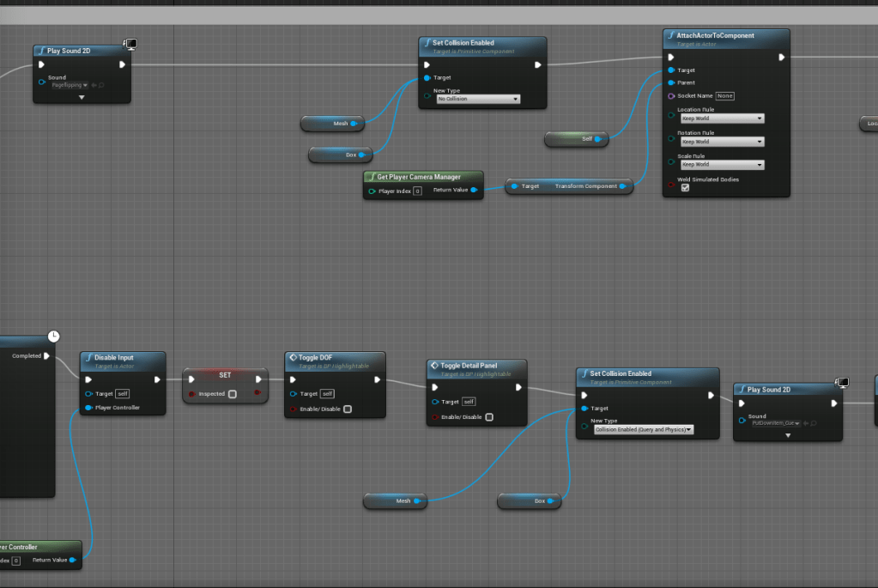The width and height of the screenshot is (878, 588).
Task: Click the Socket Name None field
Action: 724,96
